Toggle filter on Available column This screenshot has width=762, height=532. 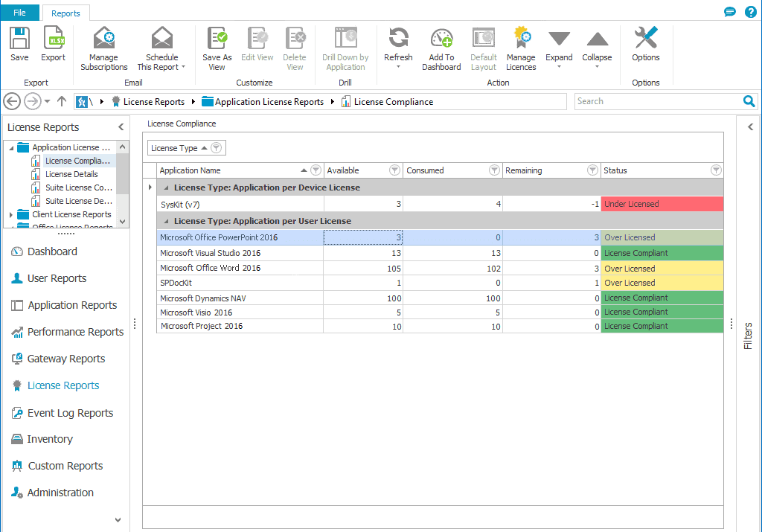pos(394,170)
